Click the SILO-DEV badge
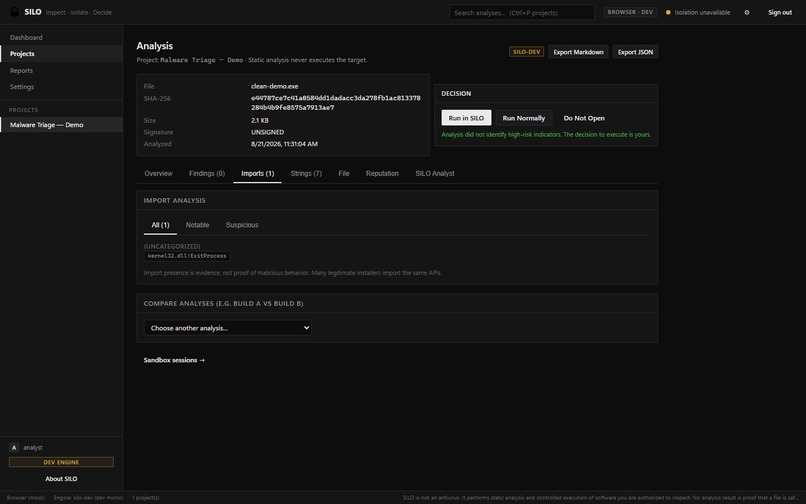The height and width of the screenshot is (504, 806). [526, 52]
